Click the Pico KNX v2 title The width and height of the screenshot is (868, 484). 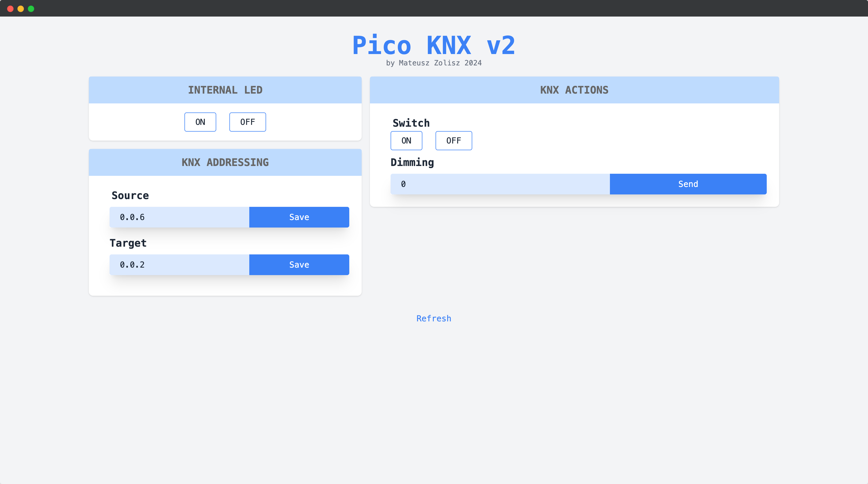(434, 45)
